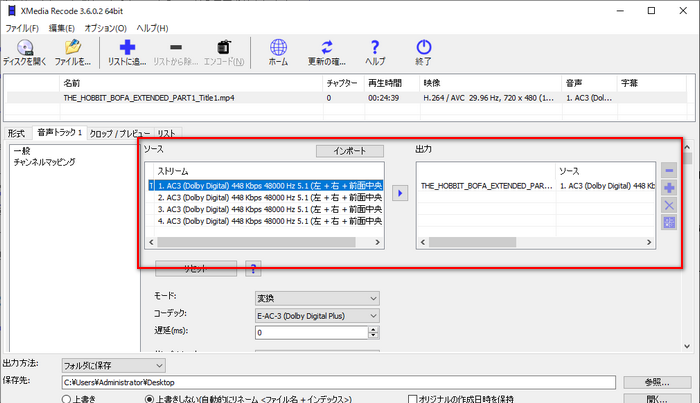Open the Help question mark toolbar icon
The height and width of the screenshot is (403, 700).
pos(375,51)
